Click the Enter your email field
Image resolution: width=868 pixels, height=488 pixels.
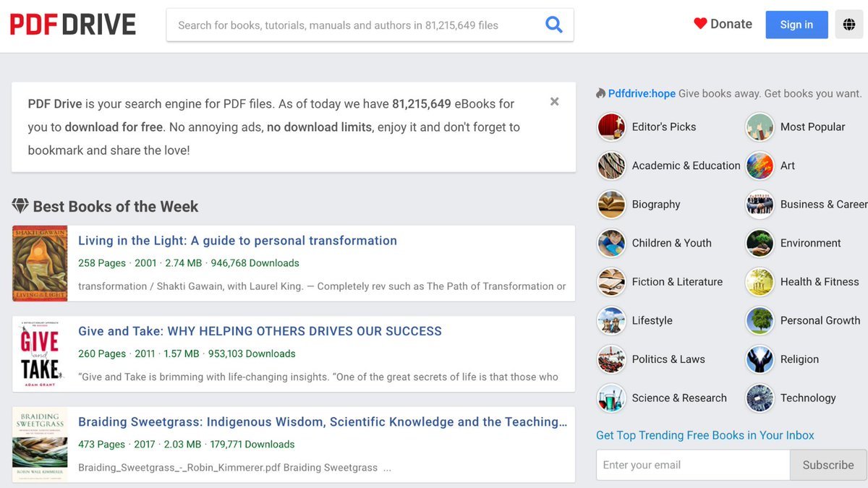pos(692,465)
